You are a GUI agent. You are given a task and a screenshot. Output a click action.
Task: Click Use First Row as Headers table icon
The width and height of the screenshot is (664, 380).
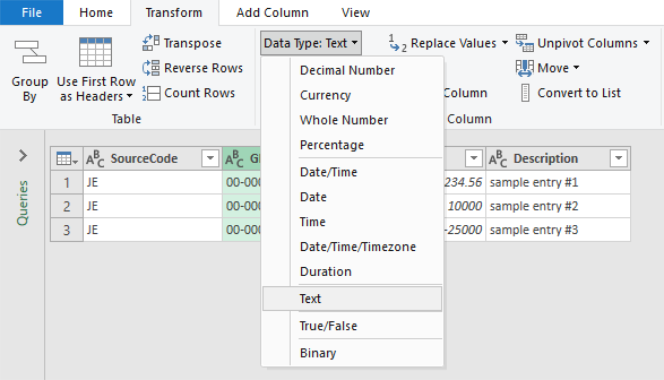96,52
